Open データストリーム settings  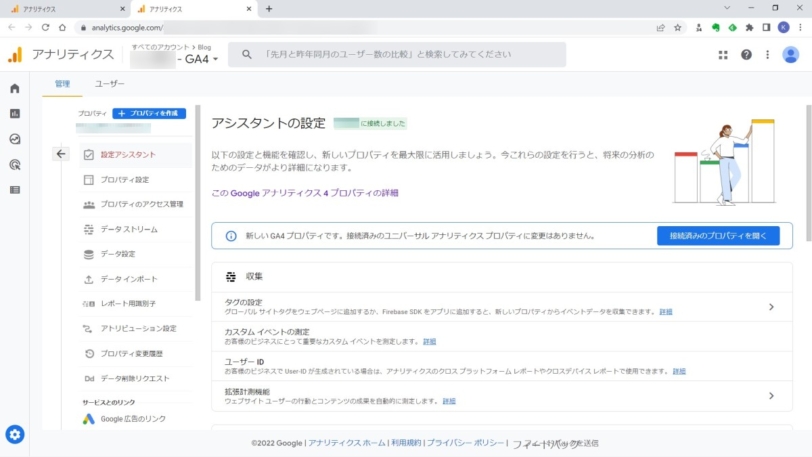(135, 229)
